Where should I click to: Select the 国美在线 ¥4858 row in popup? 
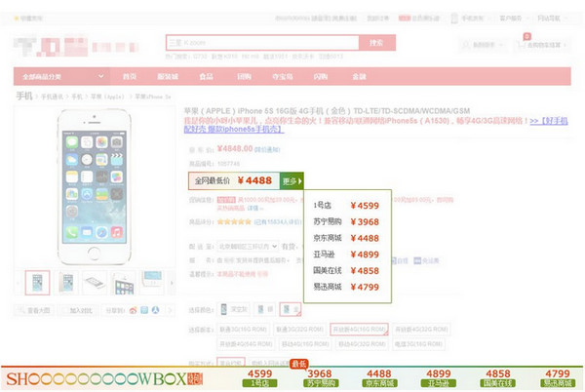point(347,271)
